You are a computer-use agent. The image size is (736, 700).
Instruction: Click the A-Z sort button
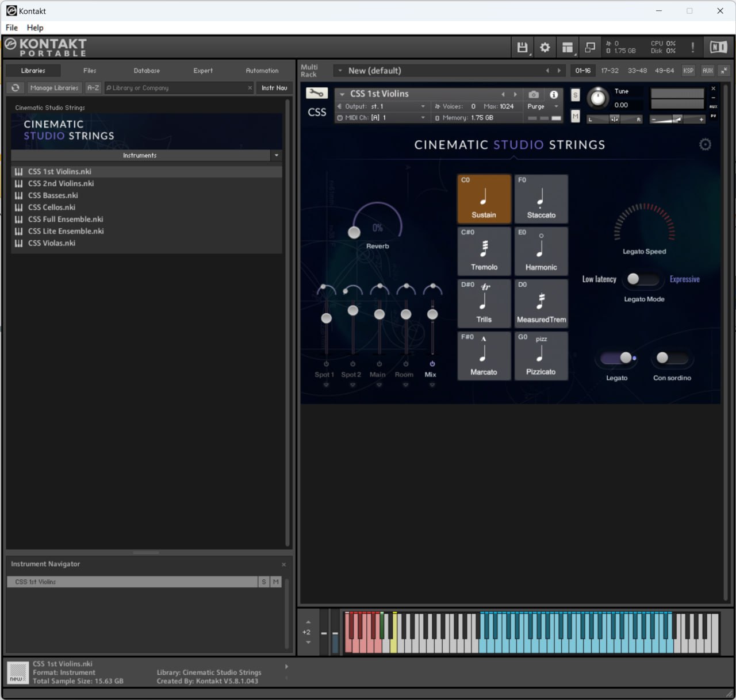pos(93,88)
